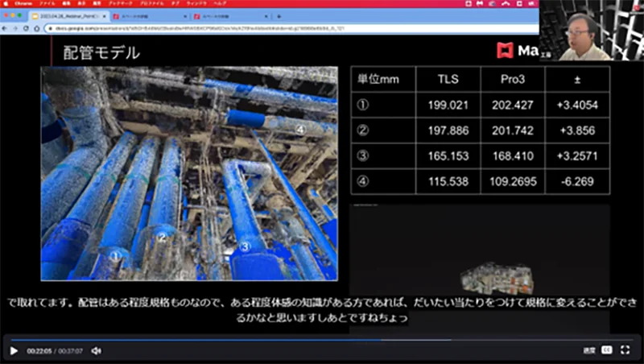Mute the video with the speaker icon

(96, 350)
